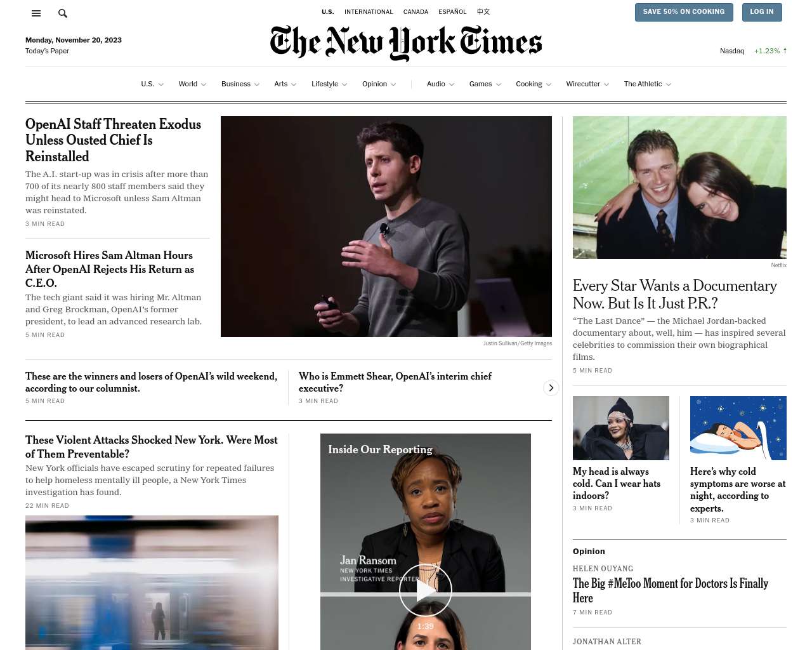Open The Athletic dropdown chevron
This screenshot has width=812, height=650.
[x=668, y=84]
